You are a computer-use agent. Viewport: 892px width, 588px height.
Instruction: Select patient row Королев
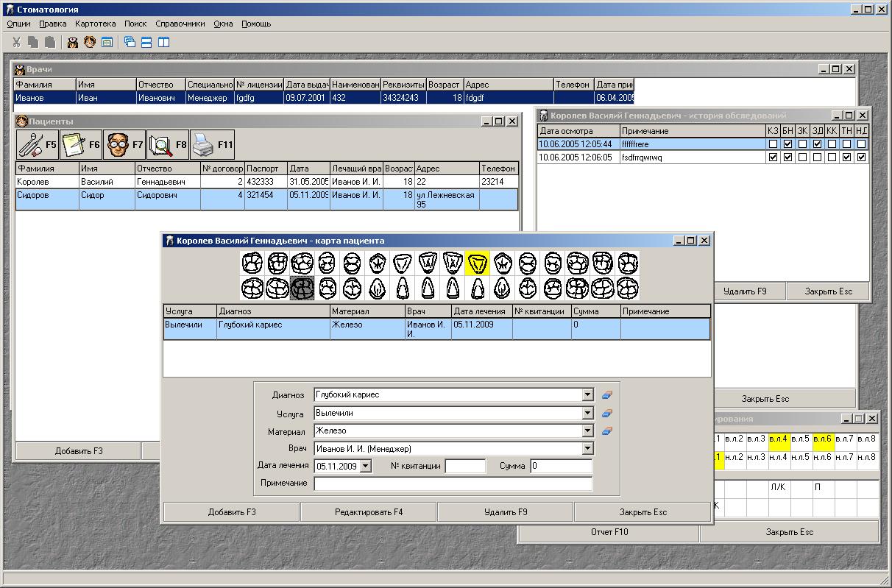point(267,182)
